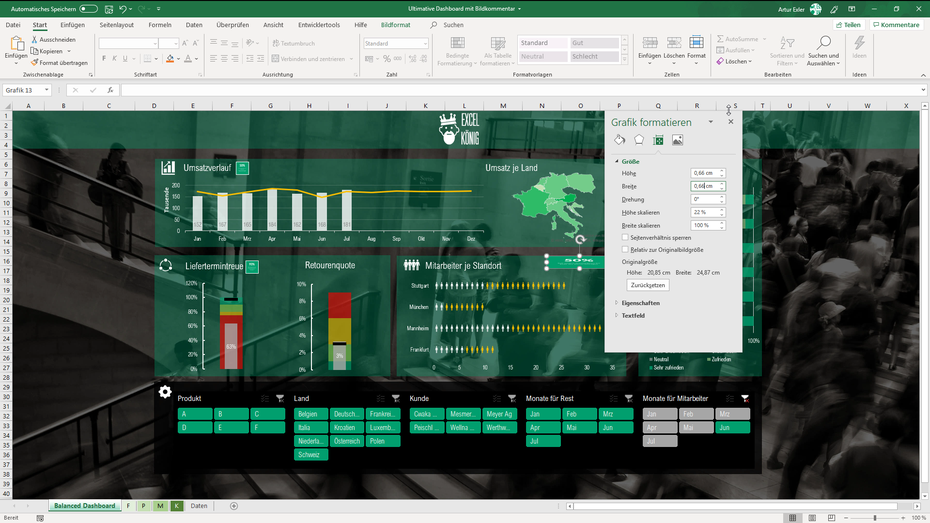
Task: Click the zoom slider handle
Action: (x=875, y=518)
